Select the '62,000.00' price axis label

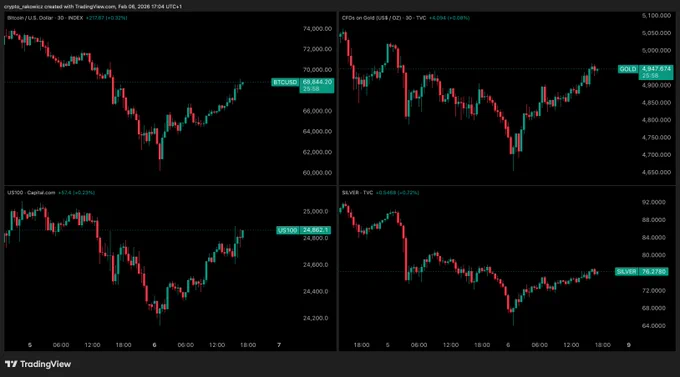tap(317, 152)
